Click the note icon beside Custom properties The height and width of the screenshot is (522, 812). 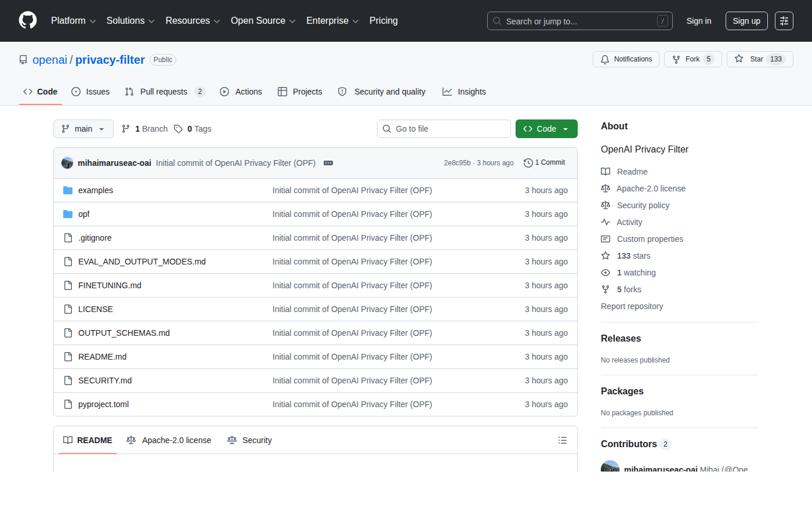coord(606,239)
